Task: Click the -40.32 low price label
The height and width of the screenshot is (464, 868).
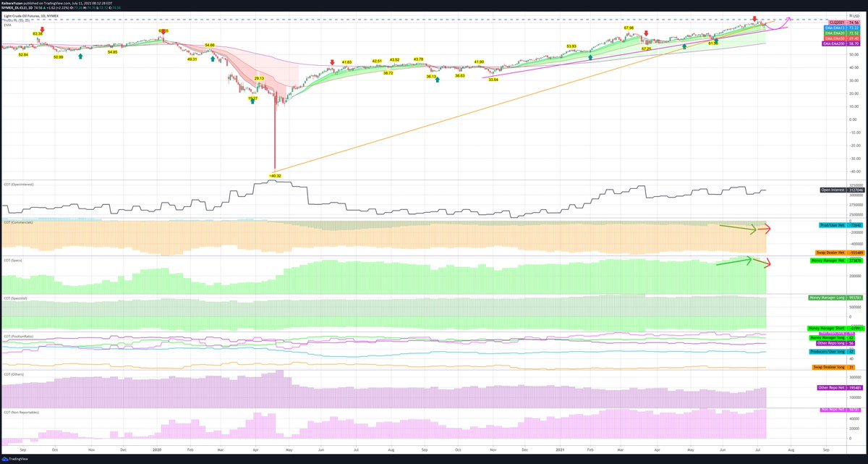Action: (x=275, y=175)
